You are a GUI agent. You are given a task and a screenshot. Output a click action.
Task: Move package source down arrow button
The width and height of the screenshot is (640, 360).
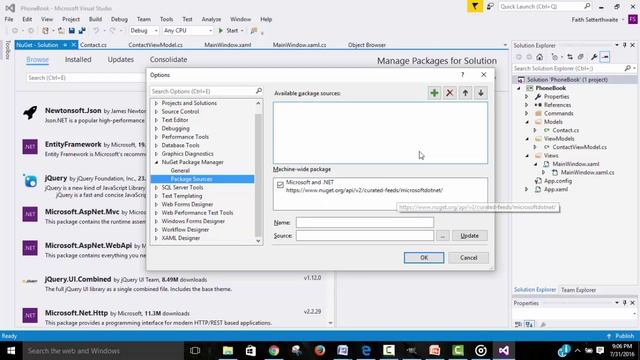pos(480,93)
